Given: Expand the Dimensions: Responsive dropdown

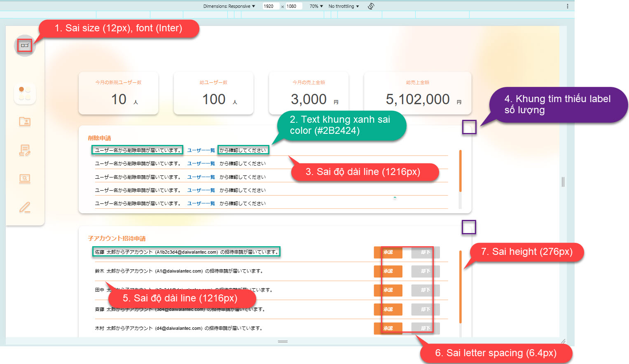Looking at the screenshot, I should [229, 6].
